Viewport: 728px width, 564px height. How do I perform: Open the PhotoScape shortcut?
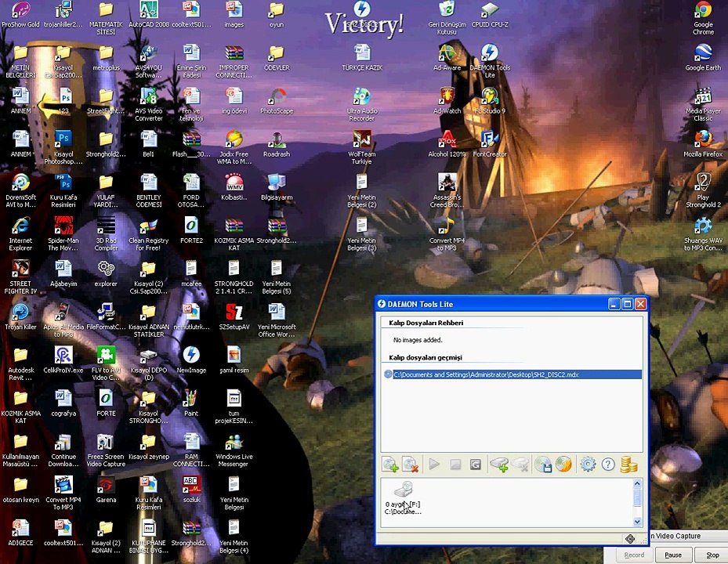[x=277, y=101]
